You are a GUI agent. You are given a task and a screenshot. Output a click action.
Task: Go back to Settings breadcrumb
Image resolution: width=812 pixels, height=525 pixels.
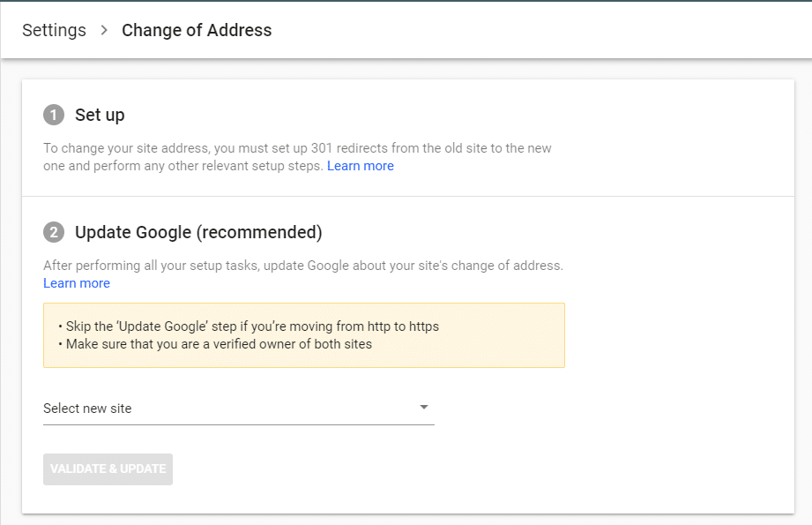(54, 30)
